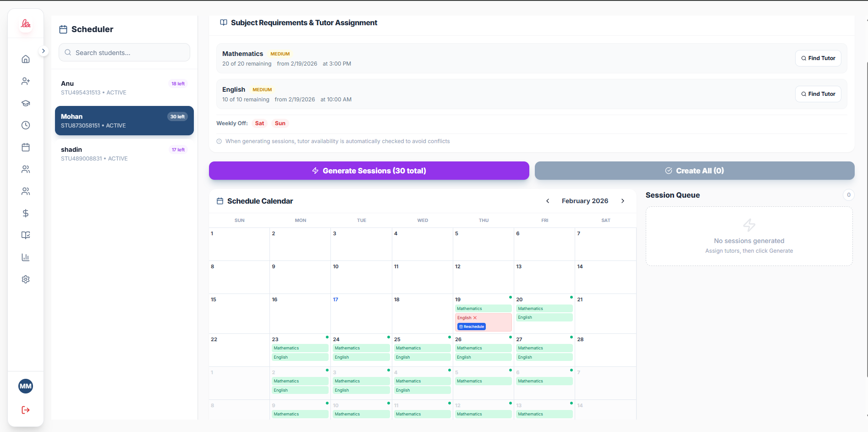Open the settings gear icon
This screenshot has height=432, width=868.
[26, 279]
